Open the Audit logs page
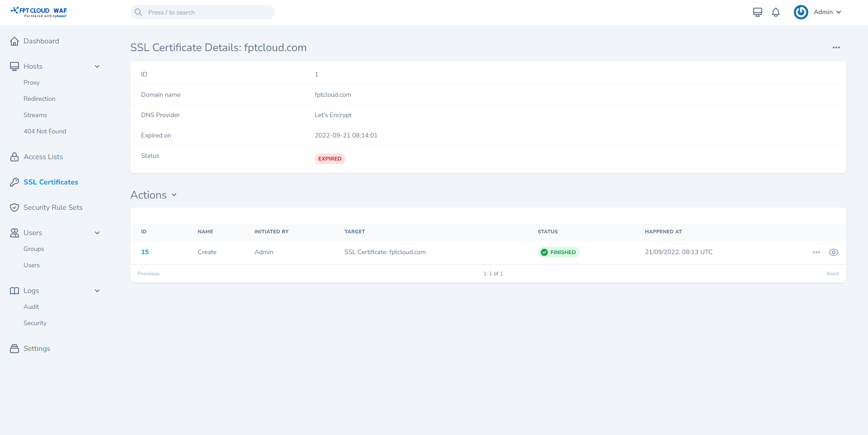The image size is (868, 435). (x=31, y=307)
